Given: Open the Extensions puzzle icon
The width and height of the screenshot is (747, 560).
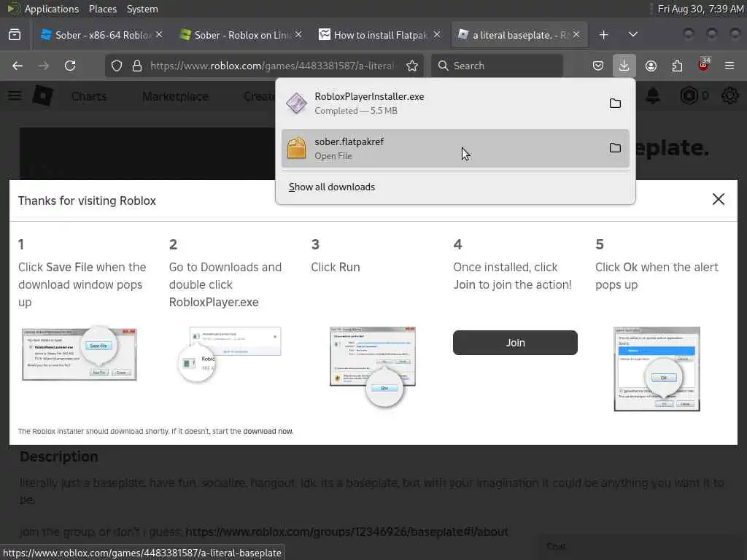Looking at the screenshot, I should point(677,66).
